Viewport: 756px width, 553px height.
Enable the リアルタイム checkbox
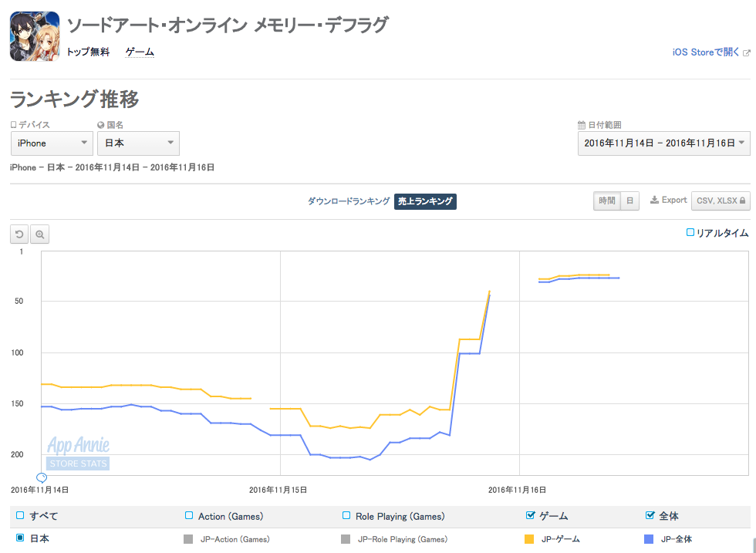(x=690, y=233)
